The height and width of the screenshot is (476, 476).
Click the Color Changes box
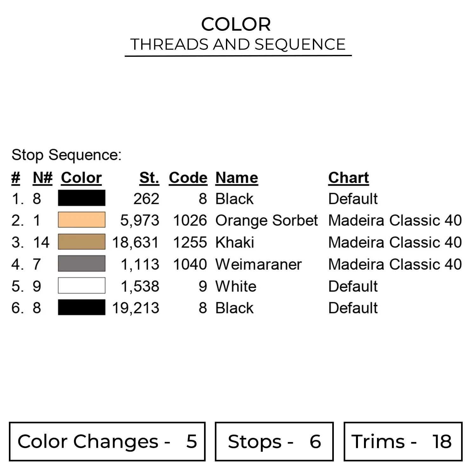[x=107, y=441]
